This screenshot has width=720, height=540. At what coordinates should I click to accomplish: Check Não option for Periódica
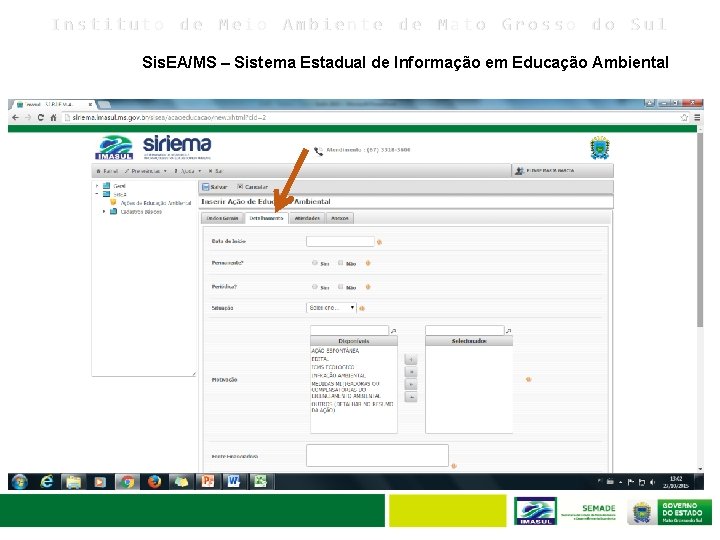[340, 287]
